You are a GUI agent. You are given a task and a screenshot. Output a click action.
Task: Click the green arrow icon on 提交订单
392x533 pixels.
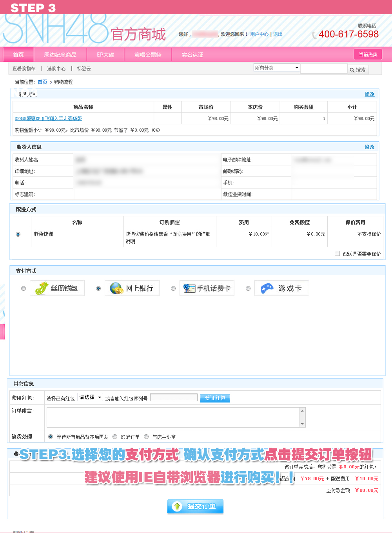click(177, 506)
